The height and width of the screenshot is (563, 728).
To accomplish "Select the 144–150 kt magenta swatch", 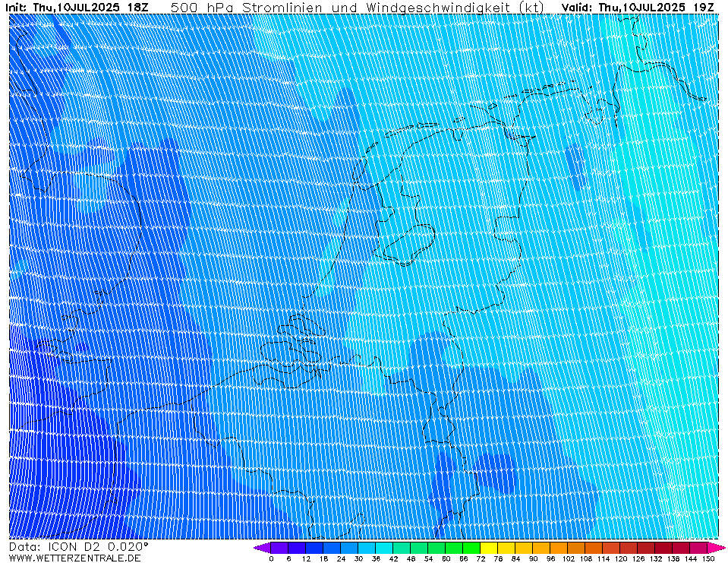I will 699,548.
